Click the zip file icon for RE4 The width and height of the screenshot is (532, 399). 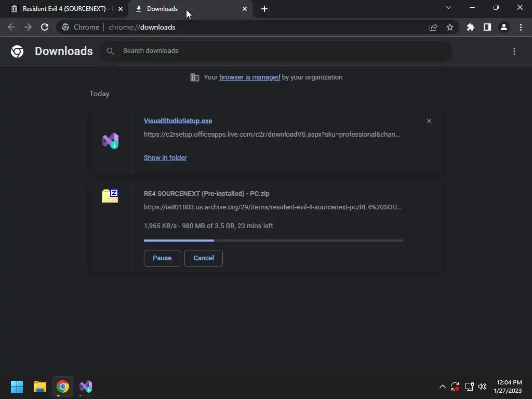coord(110,196)
